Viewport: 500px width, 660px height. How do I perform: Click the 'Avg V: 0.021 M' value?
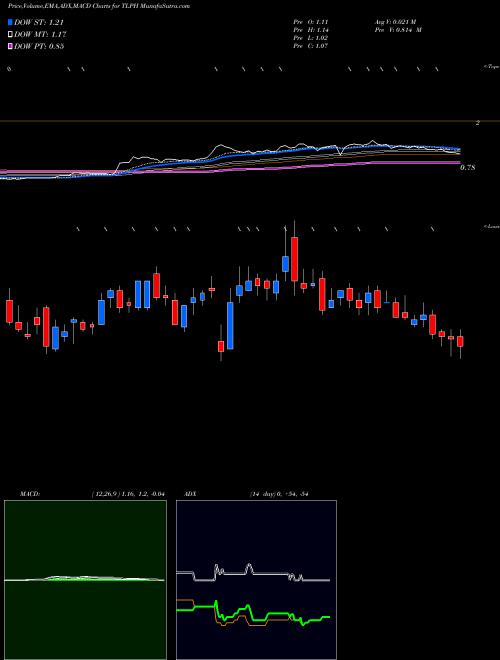(398, 21)
